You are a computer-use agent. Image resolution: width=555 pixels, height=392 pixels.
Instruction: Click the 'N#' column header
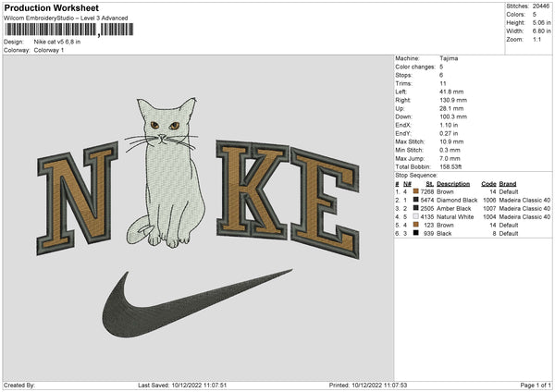[x=407, y=184]
